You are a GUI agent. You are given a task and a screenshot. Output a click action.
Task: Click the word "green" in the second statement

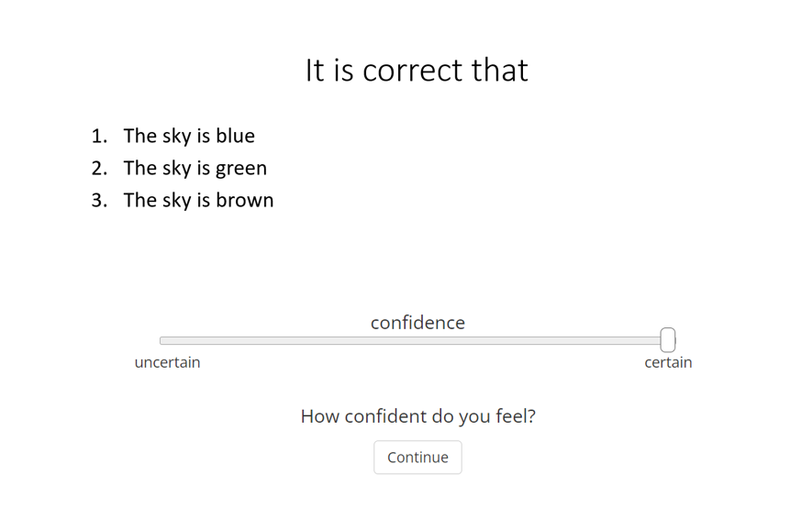241,169
